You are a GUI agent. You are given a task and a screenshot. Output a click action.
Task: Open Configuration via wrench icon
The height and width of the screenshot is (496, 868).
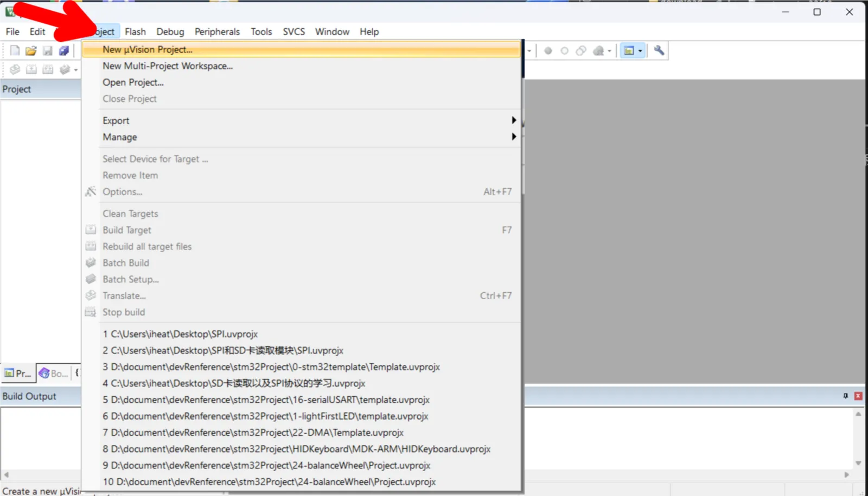[x=659, y=50]
